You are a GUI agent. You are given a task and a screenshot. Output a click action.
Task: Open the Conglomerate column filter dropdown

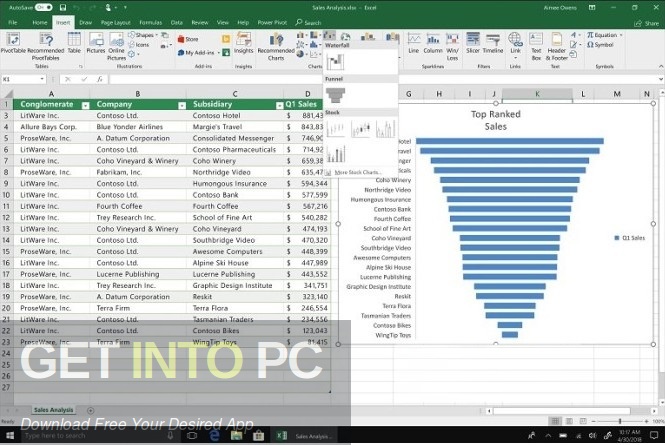tap(85, 105)
